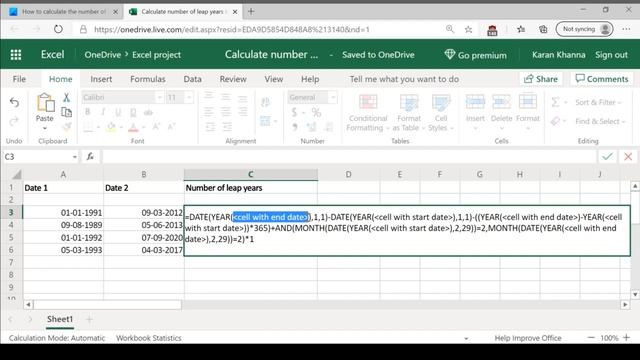Open the number format General dropdown
Image resolution: width=640 pixels, height=360 pixels.
333,97
